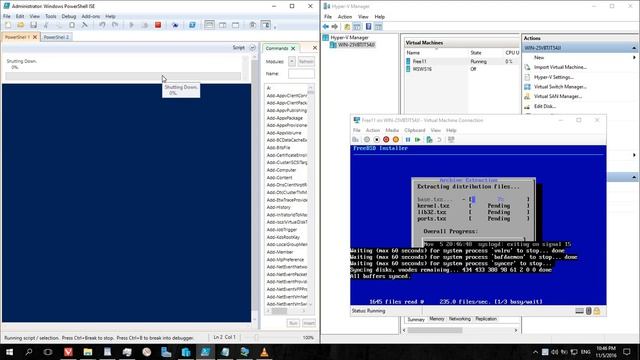Click Refresh button in Commands pane
640x360 pixels.
pos(306,61)
